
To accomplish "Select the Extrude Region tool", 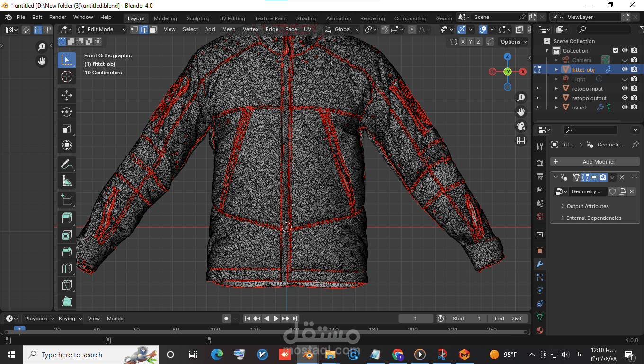I will pos(67,218).
